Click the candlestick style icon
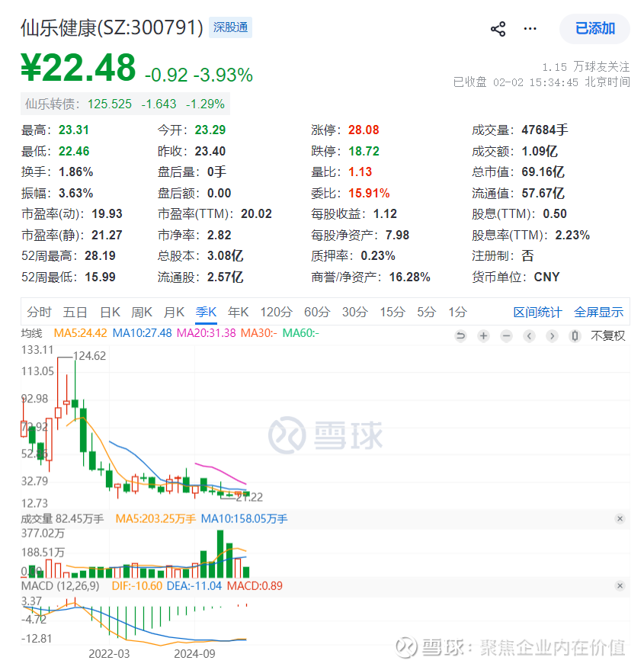 click(575, 336)
